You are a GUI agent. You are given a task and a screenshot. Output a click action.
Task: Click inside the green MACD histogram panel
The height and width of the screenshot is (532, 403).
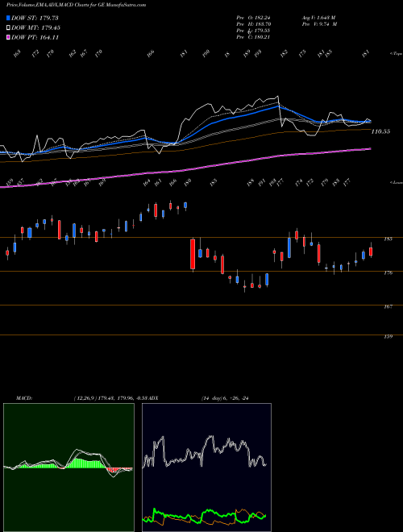(69, 468)
